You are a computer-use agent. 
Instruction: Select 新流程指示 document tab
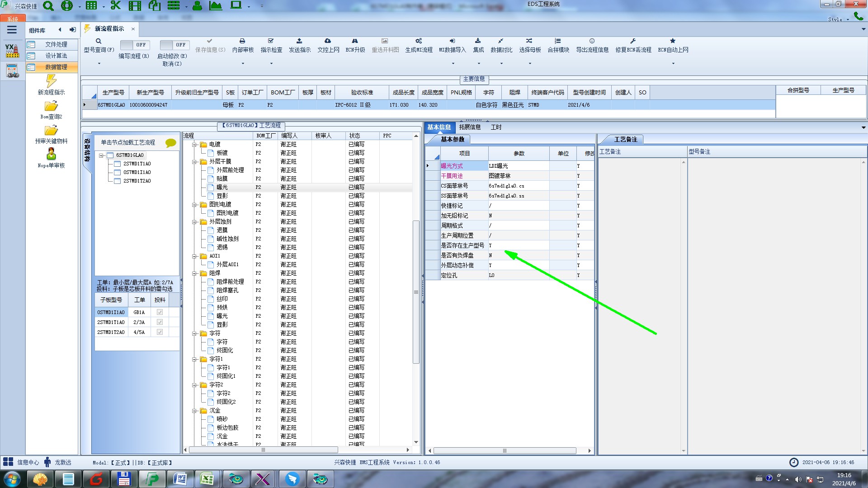[x=109, y=28]
